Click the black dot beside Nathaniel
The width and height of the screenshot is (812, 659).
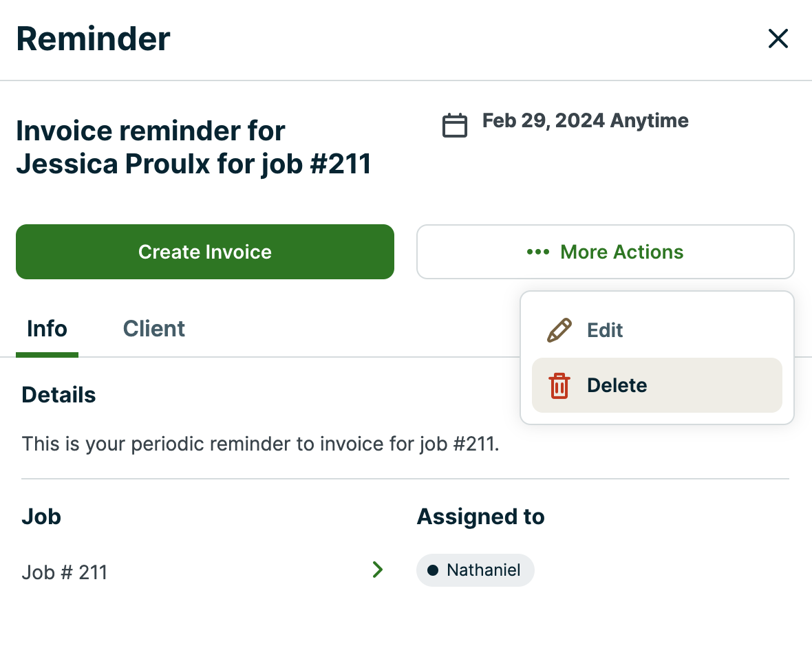[433, 570]
